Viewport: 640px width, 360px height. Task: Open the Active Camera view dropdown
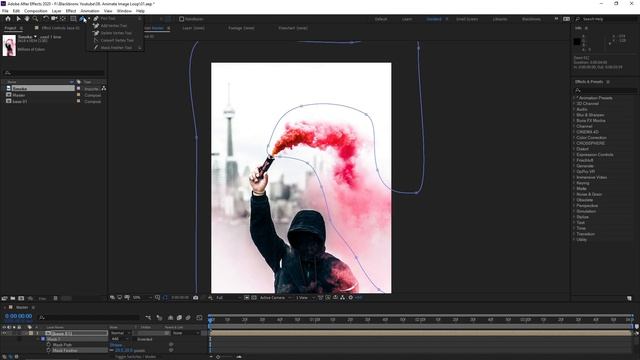click(275, 298)
